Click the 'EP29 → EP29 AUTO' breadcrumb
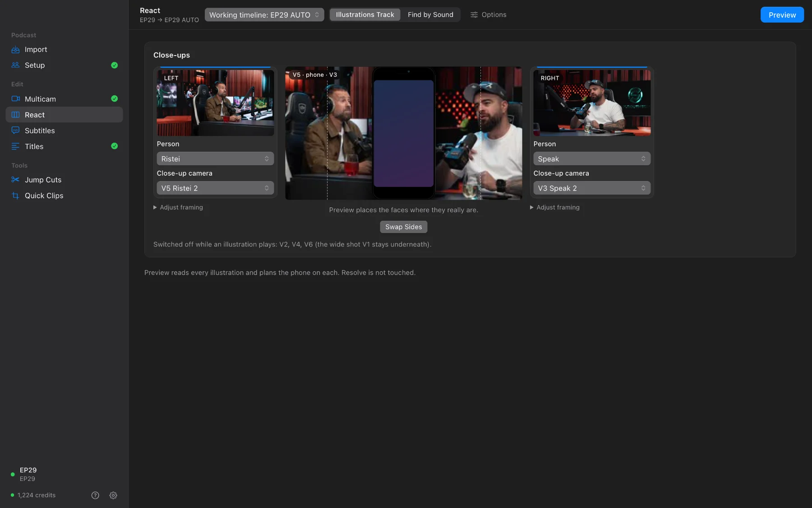 169,20
